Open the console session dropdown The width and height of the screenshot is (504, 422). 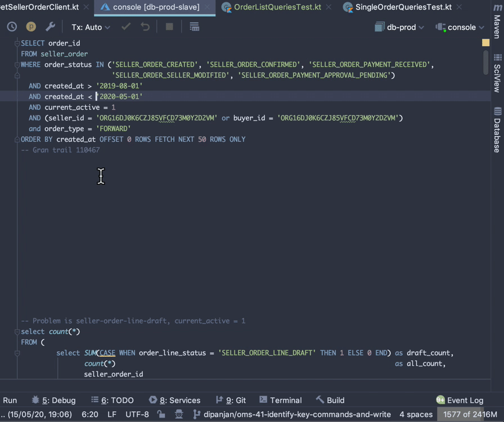pos(460,26)
